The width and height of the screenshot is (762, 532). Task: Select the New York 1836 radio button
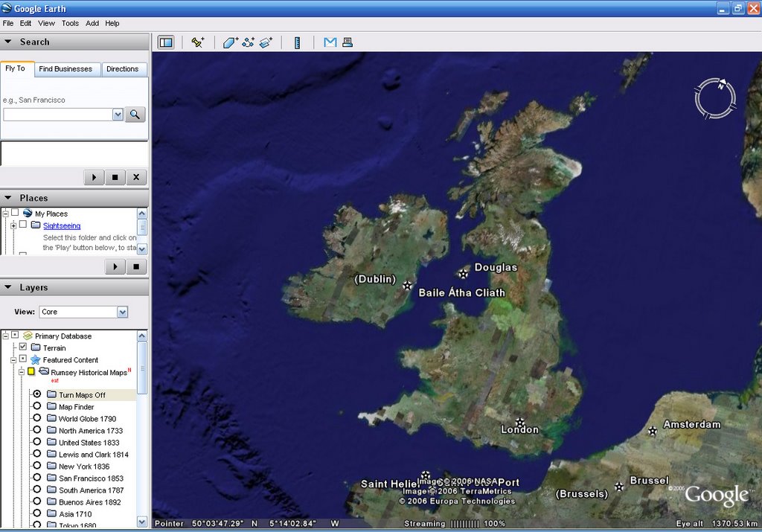coord(37,466)
